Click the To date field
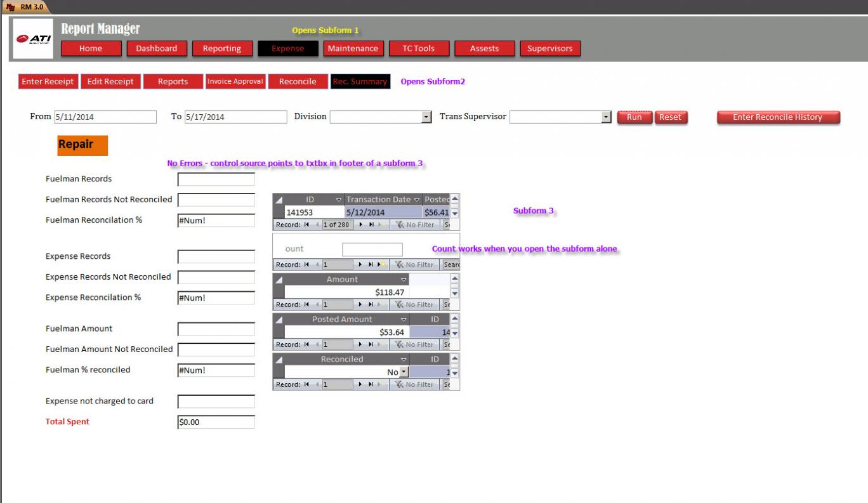This screenshot has height=503, width=868. click(236, 117)
